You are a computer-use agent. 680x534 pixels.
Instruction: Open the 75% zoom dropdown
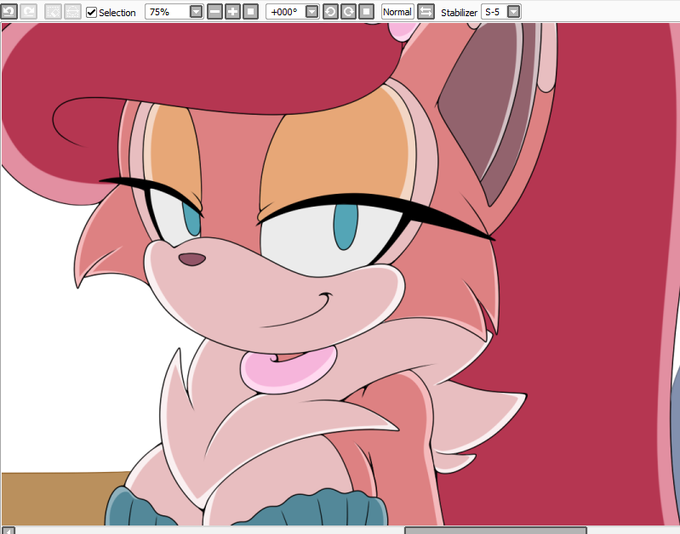click(x=196, y=12)
